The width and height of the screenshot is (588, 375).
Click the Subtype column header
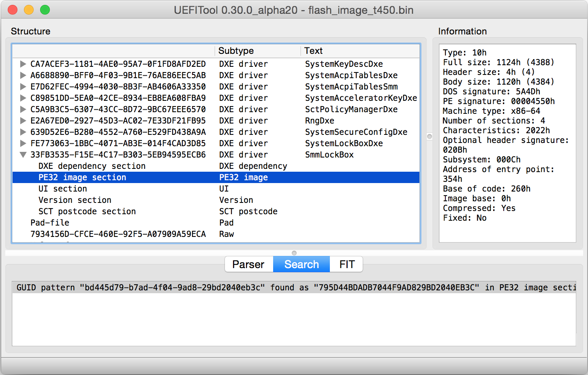[x=257, y=51]
